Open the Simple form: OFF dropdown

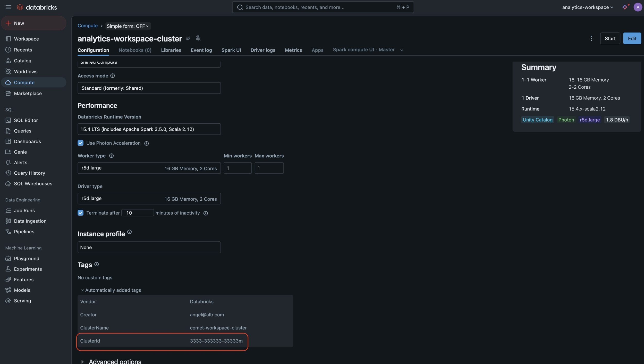pos(128,26)
